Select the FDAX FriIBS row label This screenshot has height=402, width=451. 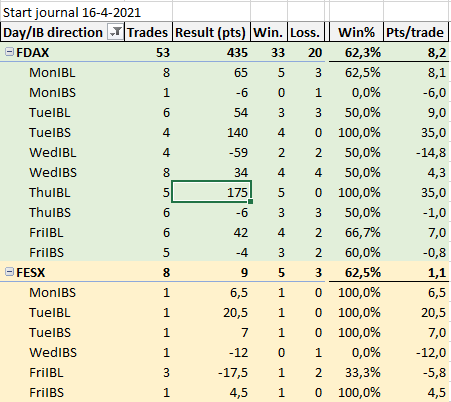tap(46, 252)
